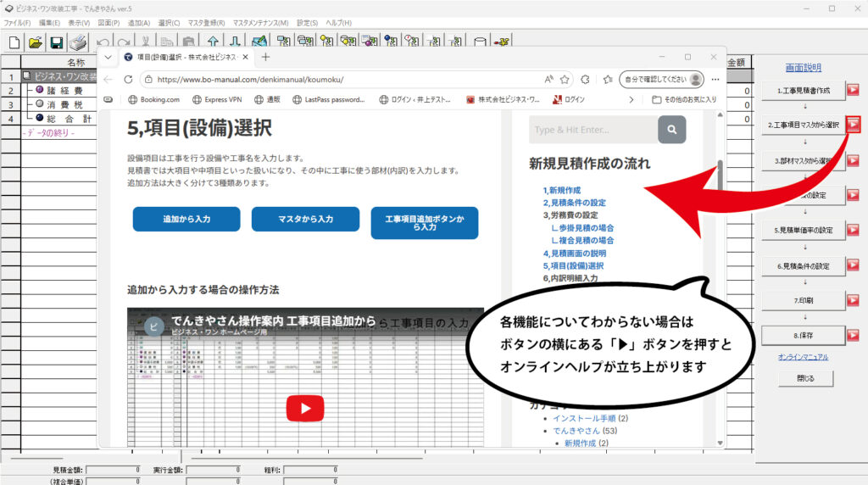Open the 1,新規作成 link

click(561, 190)
